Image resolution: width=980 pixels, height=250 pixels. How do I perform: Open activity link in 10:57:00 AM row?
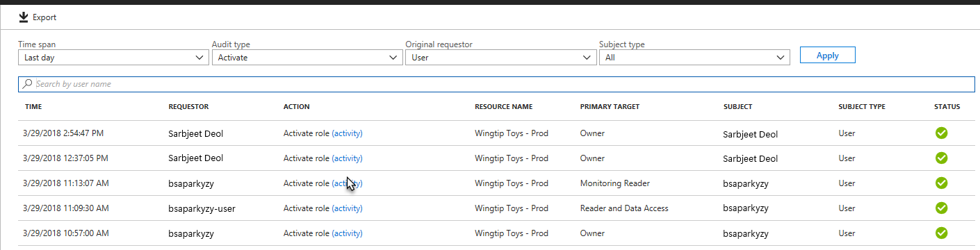tap(347, 233)
